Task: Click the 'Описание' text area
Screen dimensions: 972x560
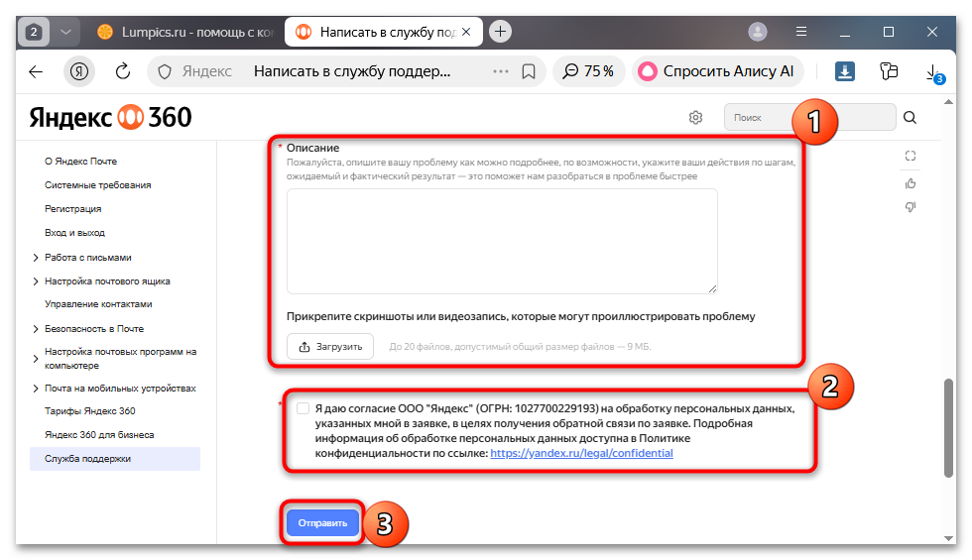Action: 502,242
